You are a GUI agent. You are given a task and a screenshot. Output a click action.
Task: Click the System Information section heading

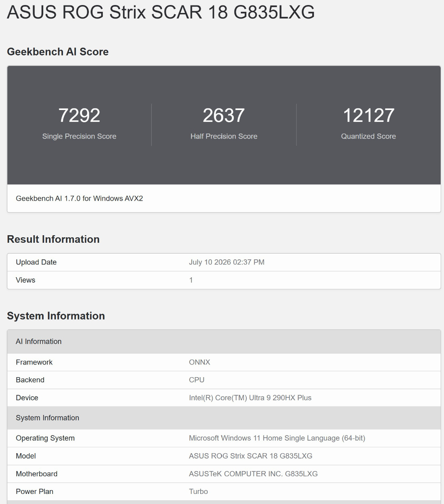56,316
